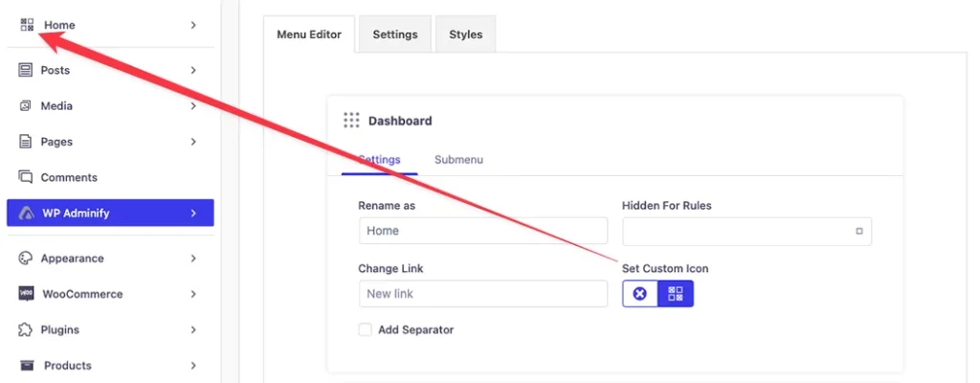The image size is (980, 383).
Task: Click the Home grid icon in sidebar
Action: pos(27,25)
